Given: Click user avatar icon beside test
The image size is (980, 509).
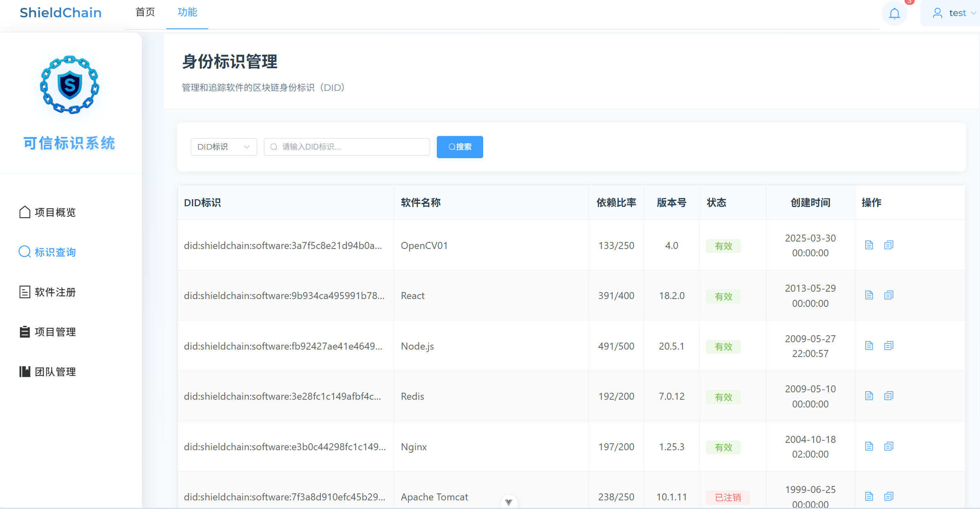Looking at the screenshot, I should tap(937, 13).
